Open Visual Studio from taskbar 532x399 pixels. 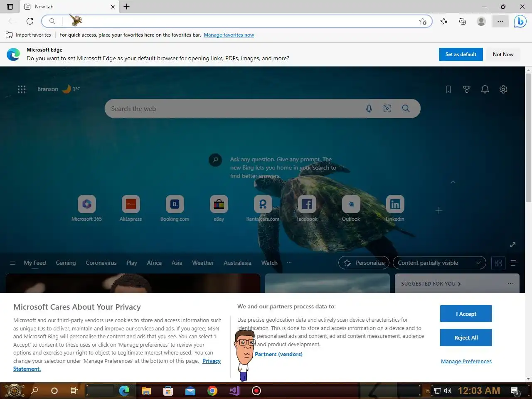(x=234, y=391)
